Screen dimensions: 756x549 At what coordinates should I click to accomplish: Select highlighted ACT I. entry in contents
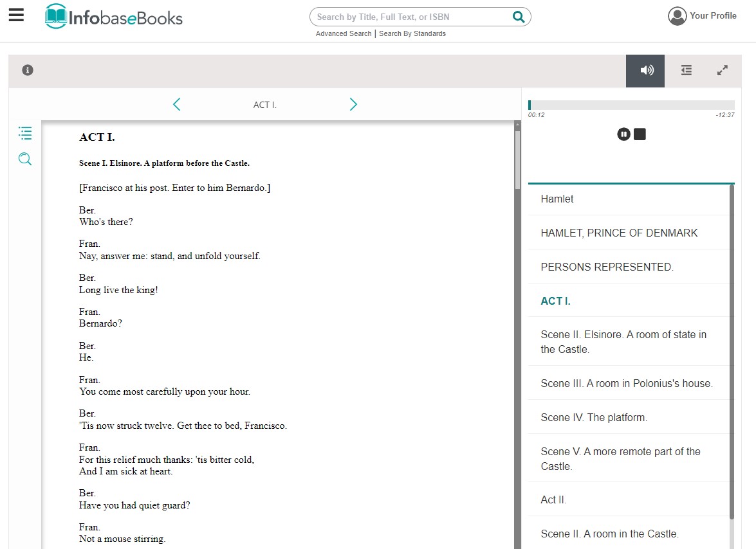click(x=629, y=301)
